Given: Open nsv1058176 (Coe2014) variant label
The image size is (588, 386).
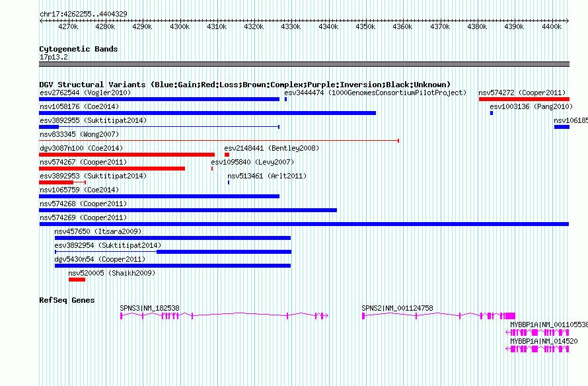Looking at the screenshot, I should pyautogui.click(x=79, y=106).
